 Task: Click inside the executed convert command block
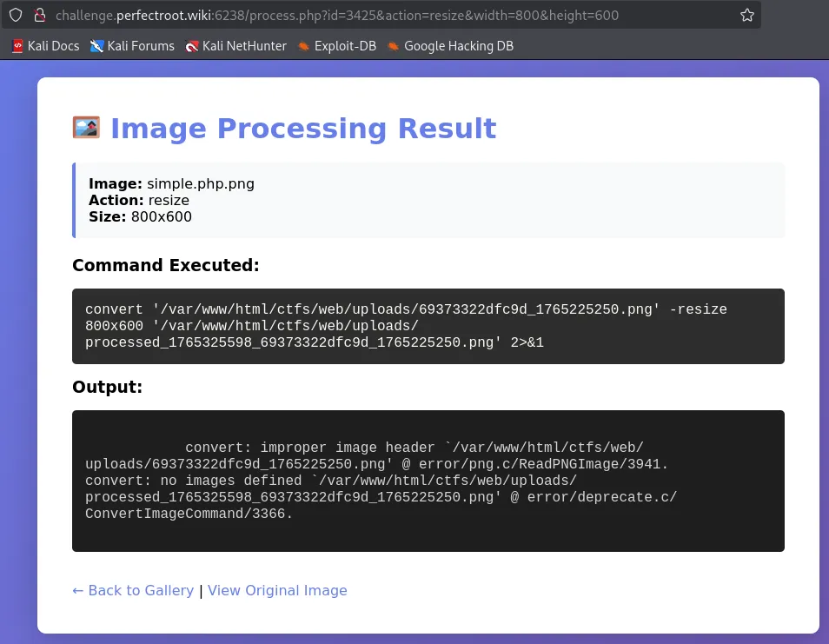(428, 326)
